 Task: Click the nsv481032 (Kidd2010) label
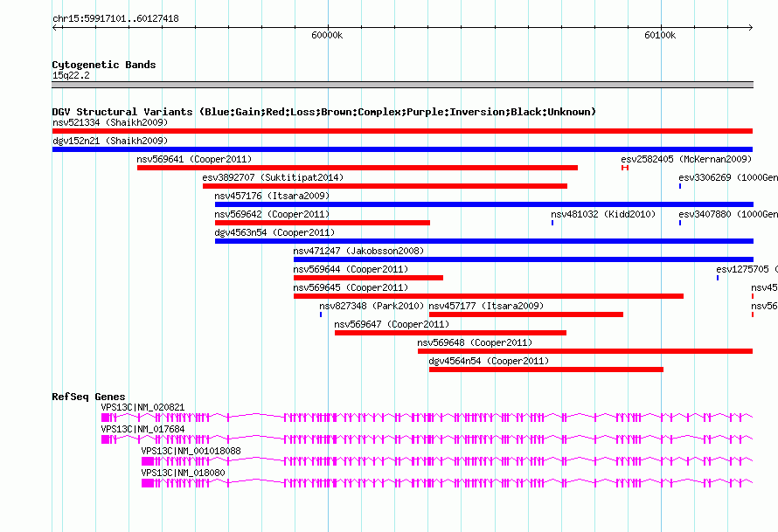(x=603, y=214)
